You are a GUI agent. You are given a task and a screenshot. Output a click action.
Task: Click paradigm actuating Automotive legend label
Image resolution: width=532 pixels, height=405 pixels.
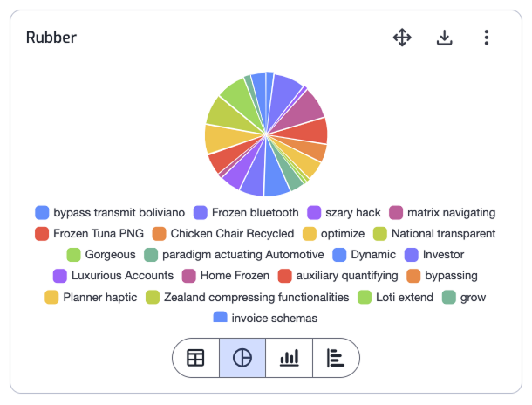243,255
